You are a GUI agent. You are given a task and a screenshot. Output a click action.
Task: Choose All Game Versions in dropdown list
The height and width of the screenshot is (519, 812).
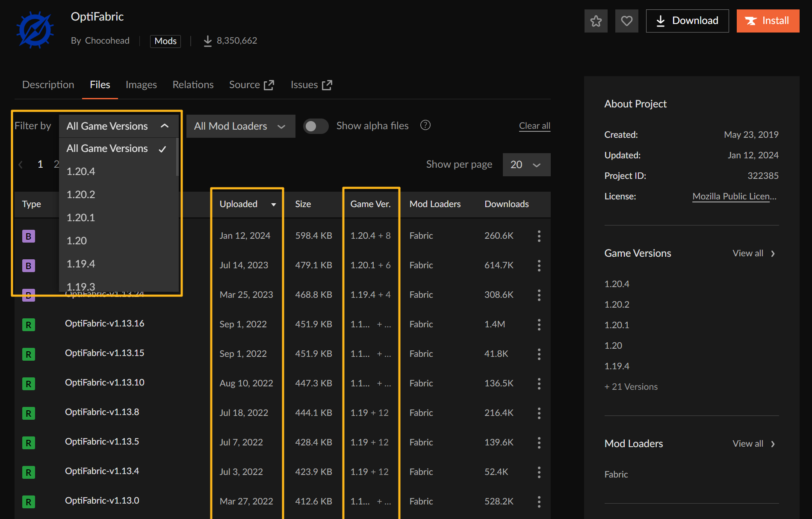[x=117, y=148]
